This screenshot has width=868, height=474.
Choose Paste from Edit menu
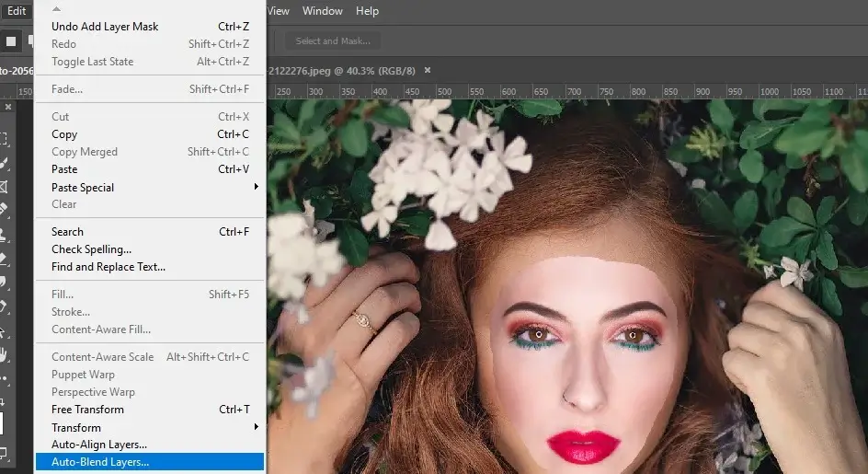150,169
